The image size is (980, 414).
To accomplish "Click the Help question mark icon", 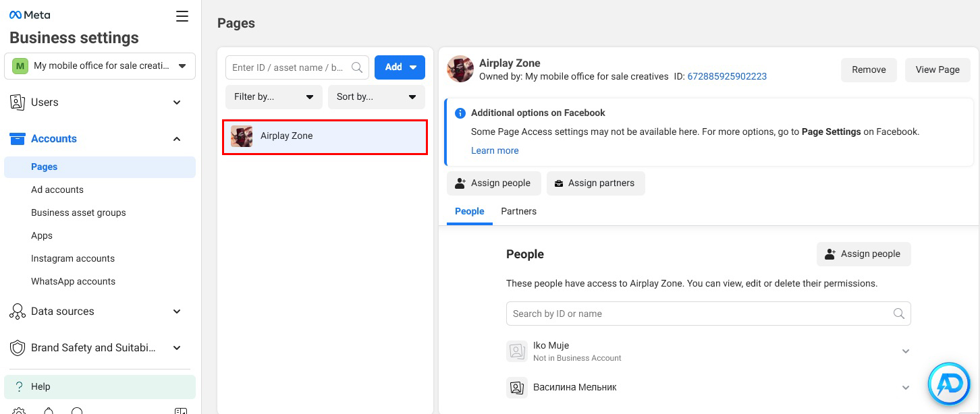I will pyautogui.click(x=19, y=387).
